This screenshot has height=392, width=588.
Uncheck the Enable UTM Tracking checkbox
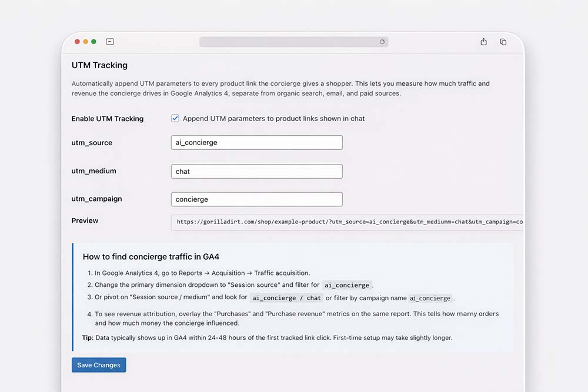[x=175, y=118]
